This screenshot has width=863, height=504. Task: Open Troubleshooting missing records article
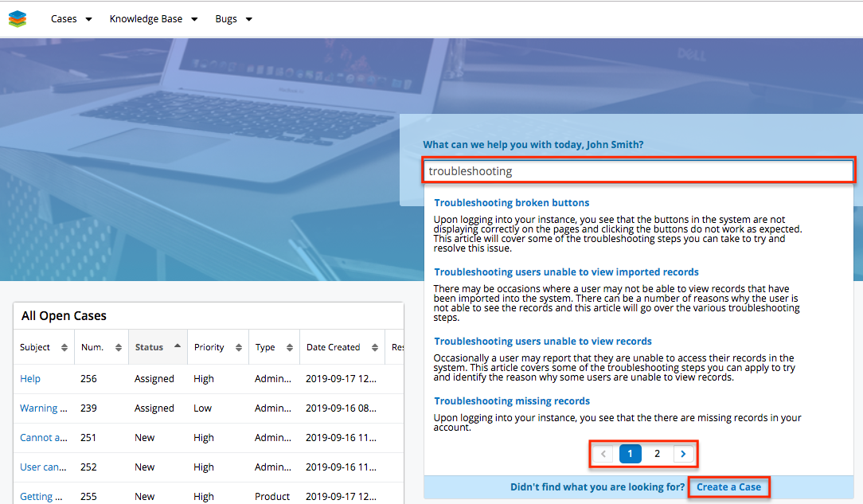click(511, 401)
